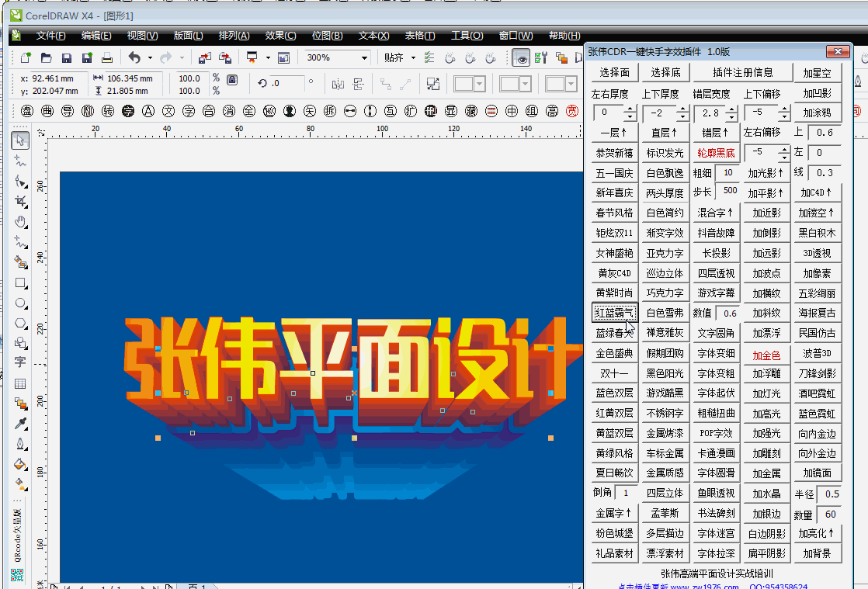Select the Ellipse tool
The height and width of the screenshot is (589, 868).
[x=20, y=303]
